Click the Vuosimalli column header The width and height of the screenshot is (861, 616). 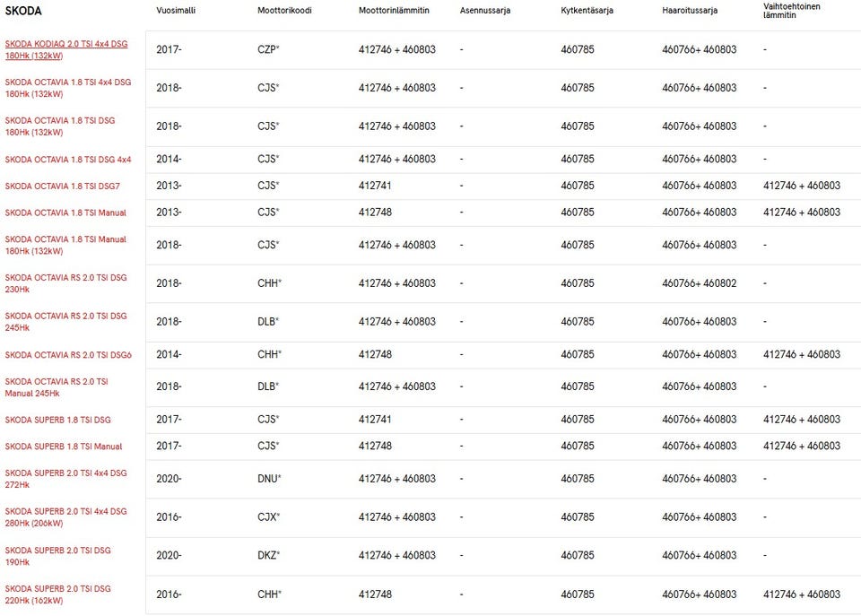176,12
